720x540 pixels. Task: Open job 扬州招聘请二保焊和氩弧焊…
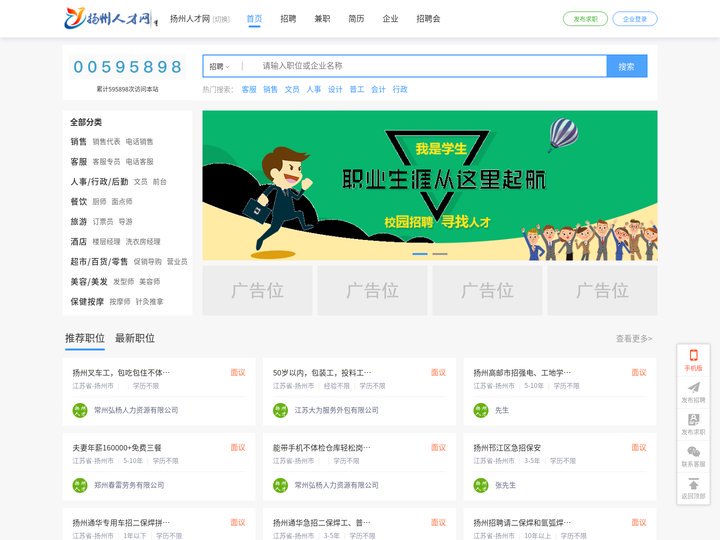pos(522,523)
